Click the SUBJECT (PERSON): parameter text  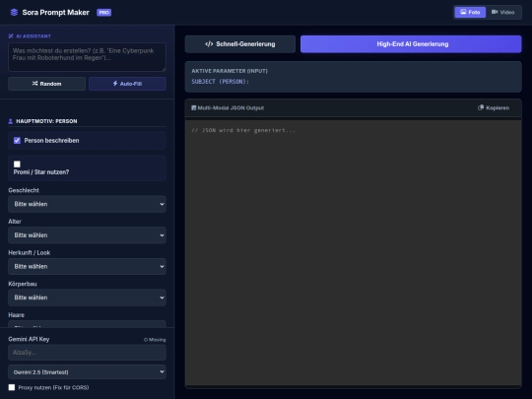pos(220,82)
